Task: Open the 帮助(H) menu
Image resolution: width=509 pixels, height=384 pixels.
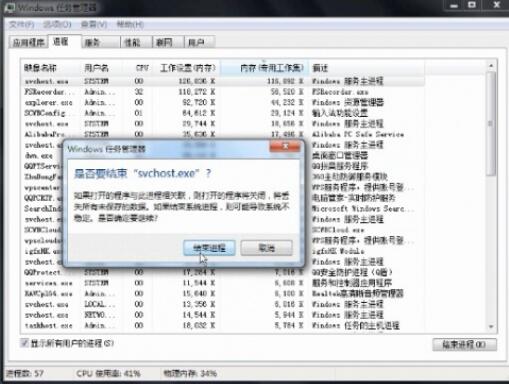Action: (130, 24)
